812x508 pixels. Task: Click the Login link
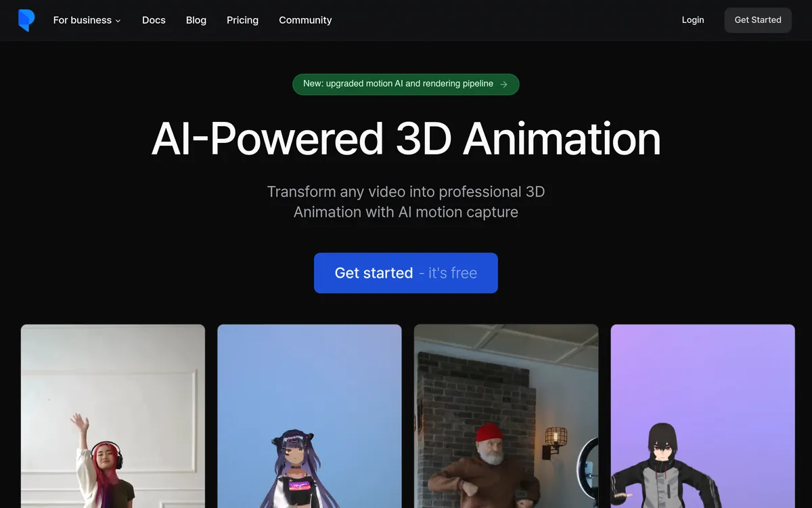[x=692, y=20]
